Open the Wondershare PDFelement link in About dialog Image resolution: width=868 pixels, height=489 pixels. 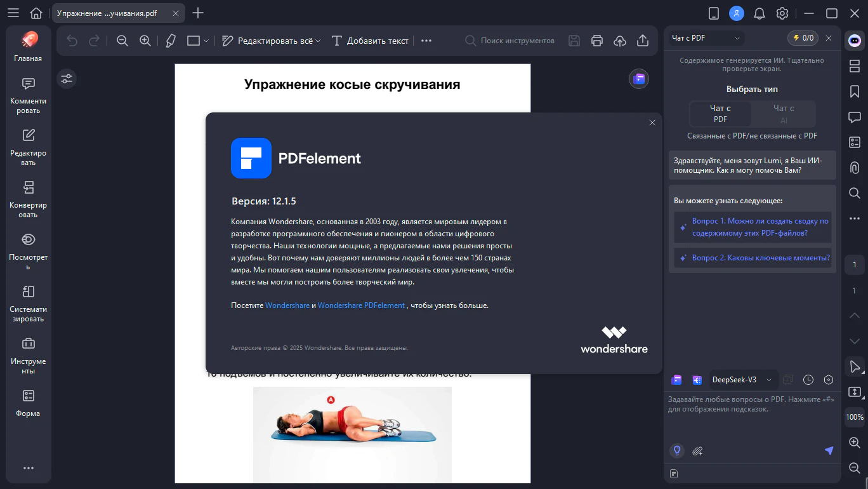click(361, 305)
